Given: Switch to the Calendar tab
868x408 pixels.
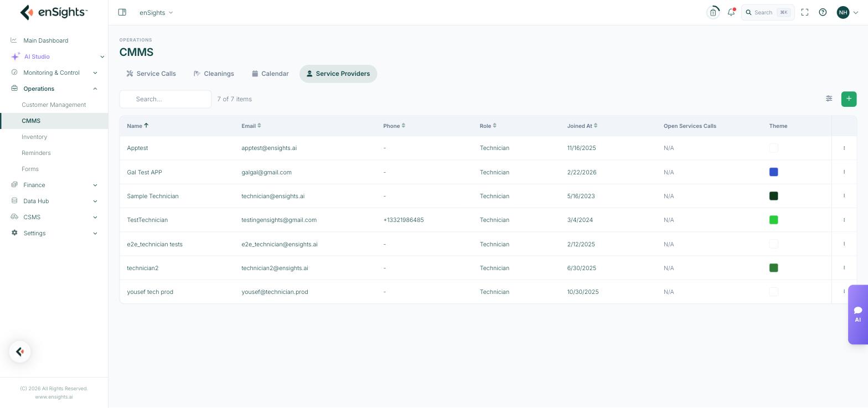Looking at the screenshot, I should (270, 74).
